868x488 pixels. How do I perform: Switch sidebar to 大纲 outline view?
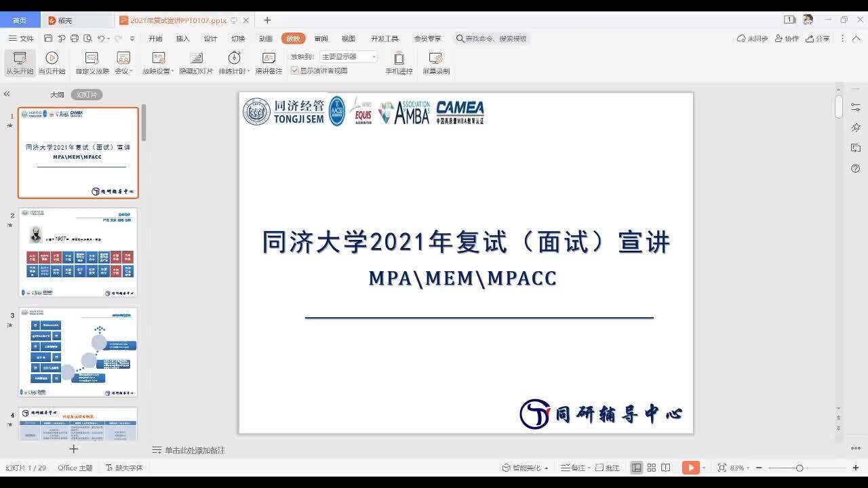57,95
